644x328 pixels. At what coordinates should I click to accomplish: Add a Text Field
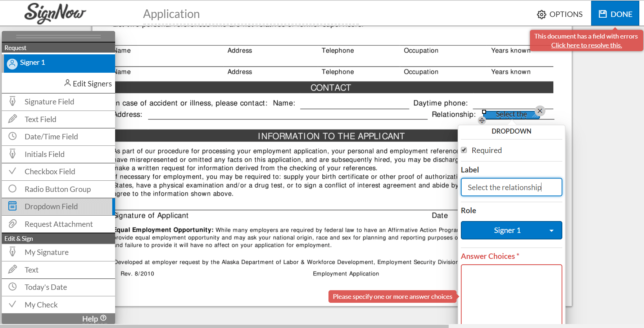(x=58, y=119)
